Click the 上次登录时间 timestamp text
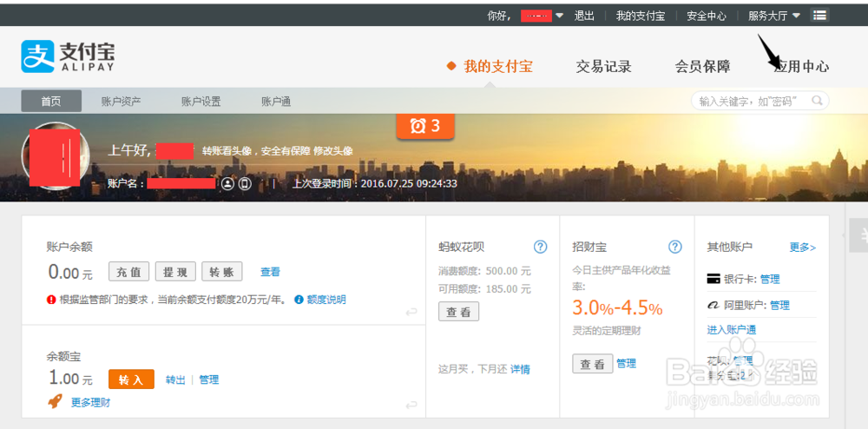This screenshot has width=868, height=429. 375,183
